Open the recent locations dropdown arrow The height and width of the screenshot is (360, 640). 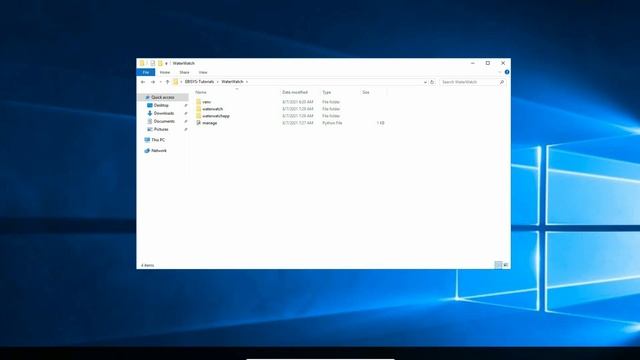160,82
